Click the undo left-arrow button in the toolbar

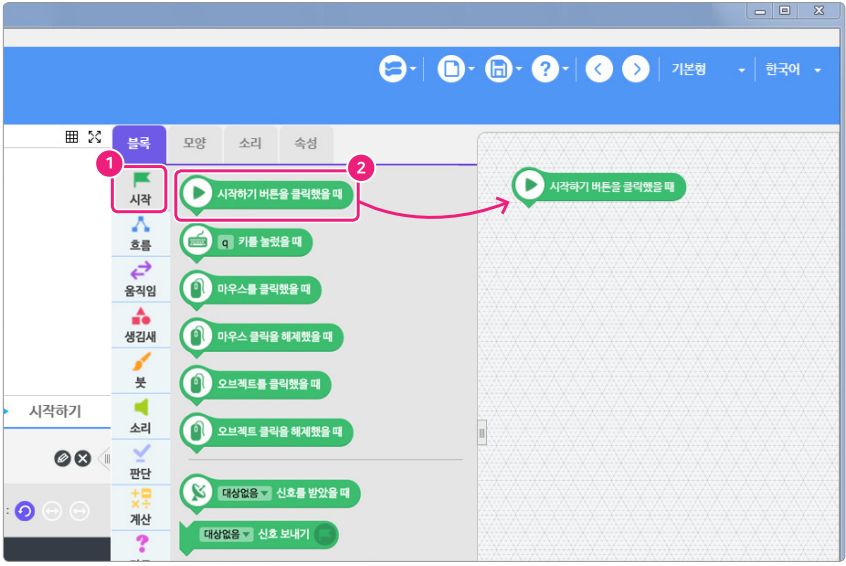pos(599,69)
